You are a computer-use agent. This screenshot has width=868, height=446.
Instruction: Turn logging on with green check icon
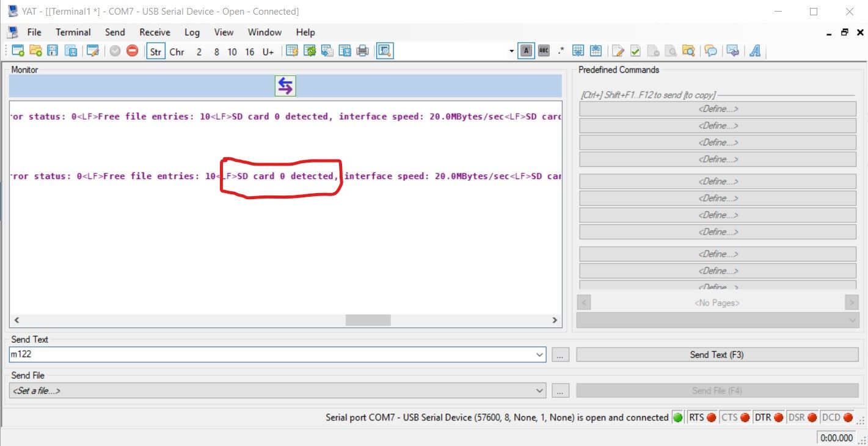pyautogui.click(x=635, y=51)
